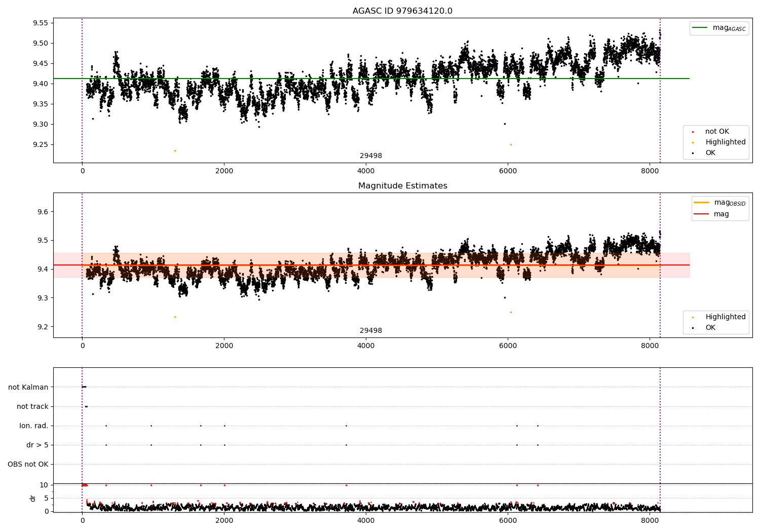Viewport: 760px width, 532px height.
Task: Click the 'Magnitude Estimates' plot title
Action: coord(402,186)
